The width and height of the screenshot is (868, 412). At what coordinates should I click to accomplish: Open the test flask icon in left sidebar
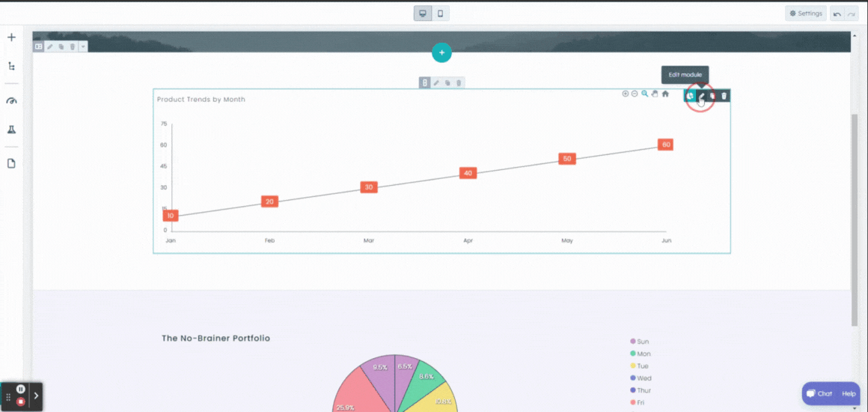tap(11, 130)
